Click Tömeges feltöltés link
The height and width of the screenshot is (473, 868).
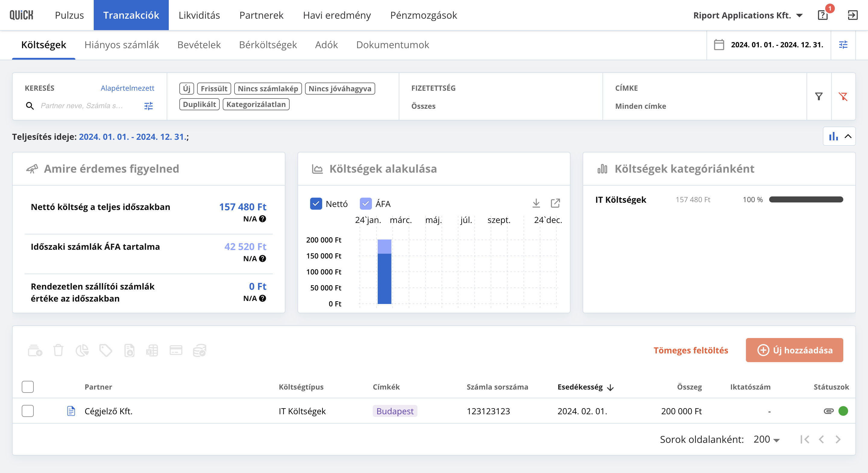[x=691, y=350]
